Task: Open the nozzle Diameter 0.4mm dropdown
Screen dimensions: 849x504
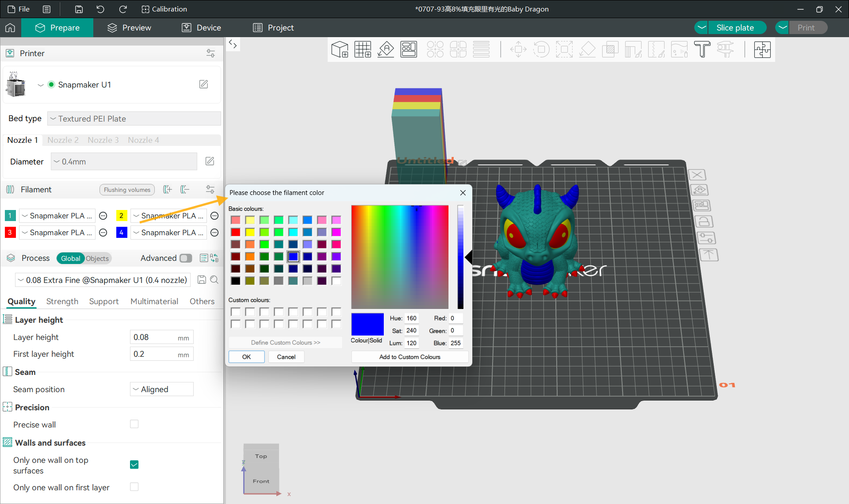Action: [124, 162]
